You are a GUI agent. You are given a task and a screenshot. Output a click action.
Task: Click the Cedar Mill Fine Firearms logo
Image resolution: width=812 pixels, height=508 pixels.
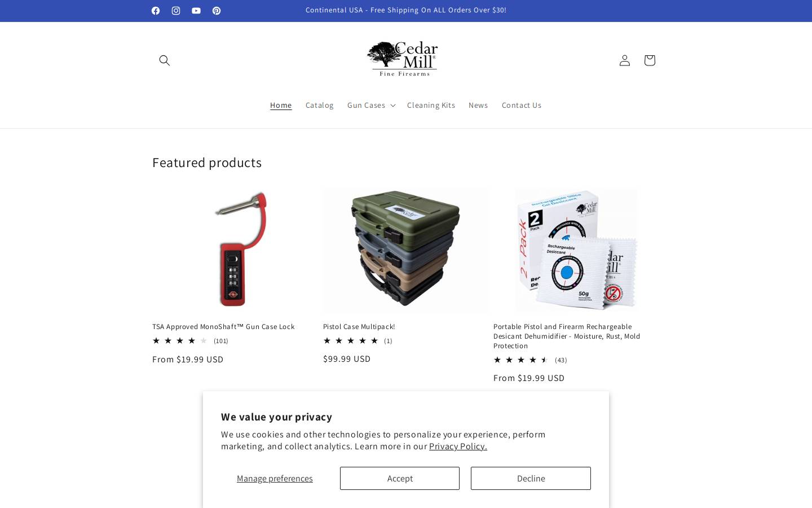pos(402,59)
